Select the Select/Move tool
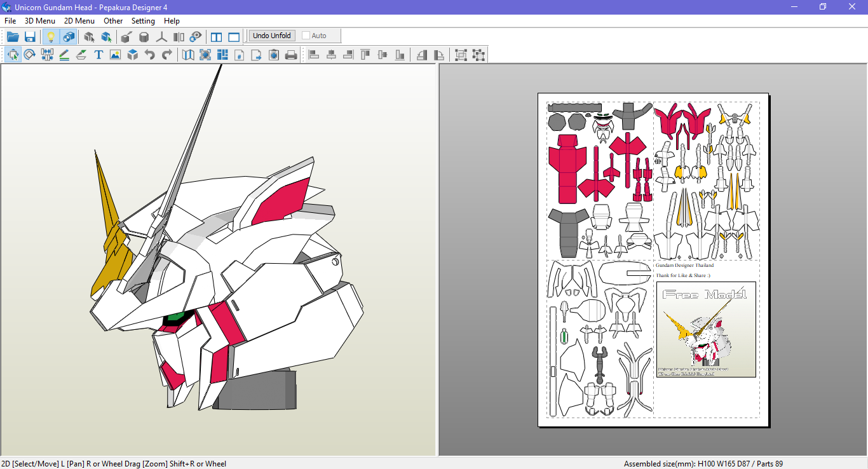 tap(13, 55)
